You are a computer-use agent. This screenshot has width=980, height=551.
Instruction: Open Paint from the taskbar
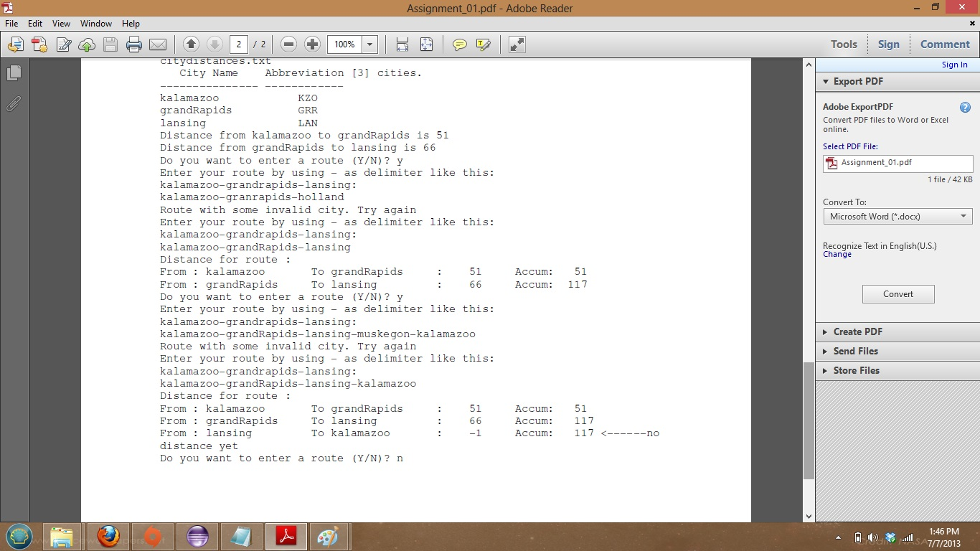[328, 537]
